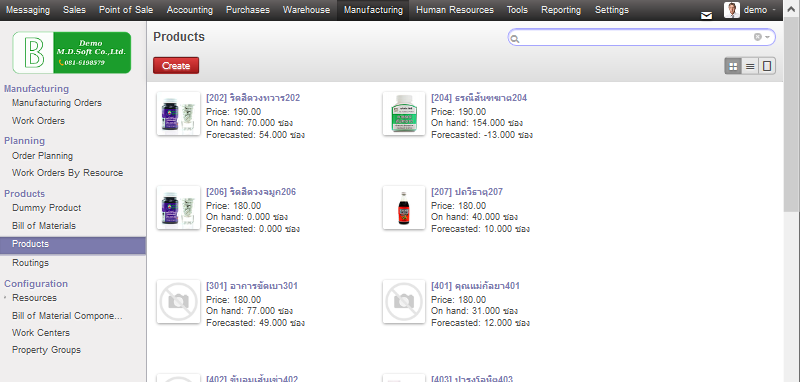Open Work Orders in sidebar
The height and width of the screenshot is (382, 800).
[38, 121]
